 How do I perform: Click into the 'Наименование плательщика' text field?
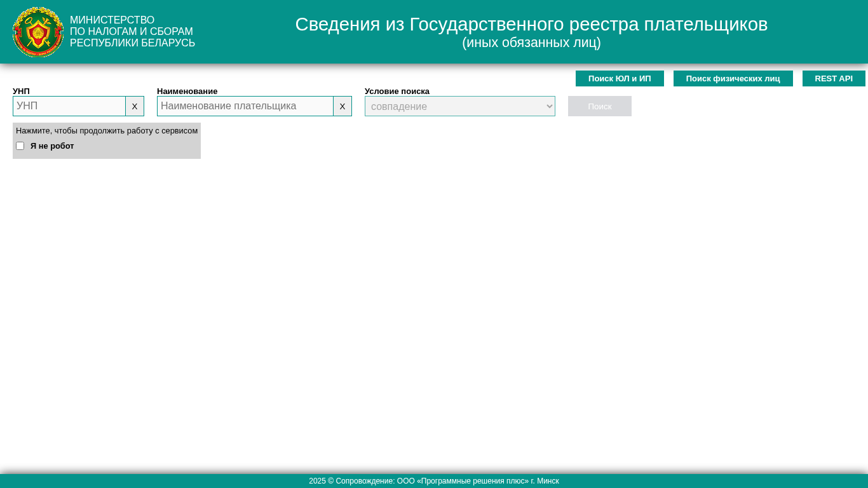coord(245,106)
